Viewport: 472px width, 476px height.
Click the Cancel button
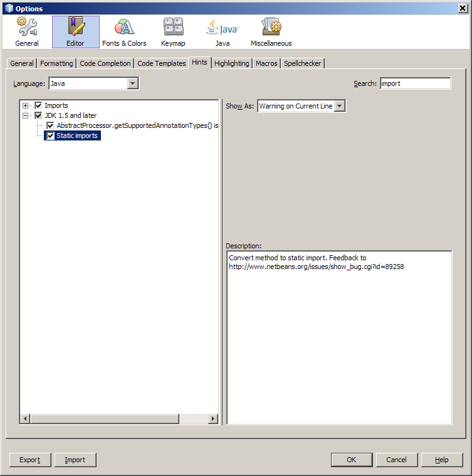[x=397, y=460]
